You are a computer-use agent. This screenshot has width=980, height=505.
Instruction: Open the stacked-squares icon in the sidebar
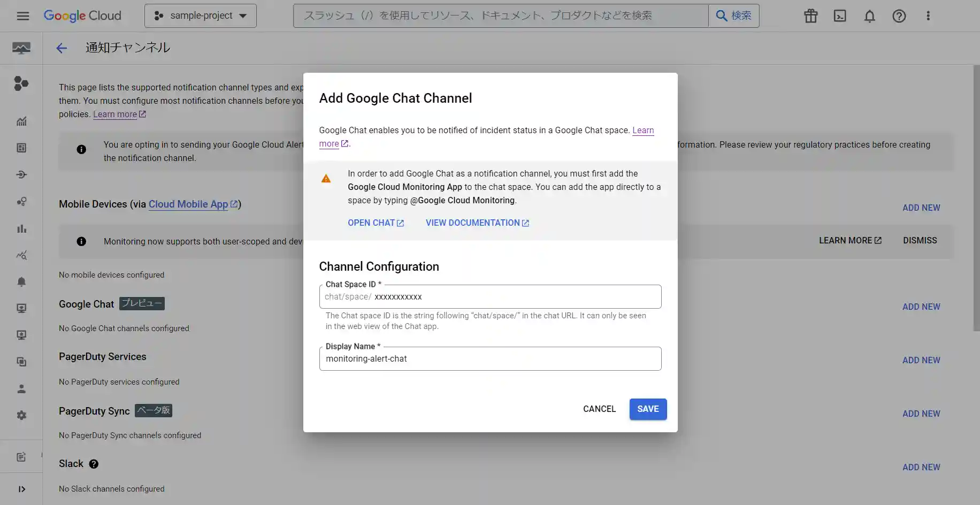click(21, 362)
